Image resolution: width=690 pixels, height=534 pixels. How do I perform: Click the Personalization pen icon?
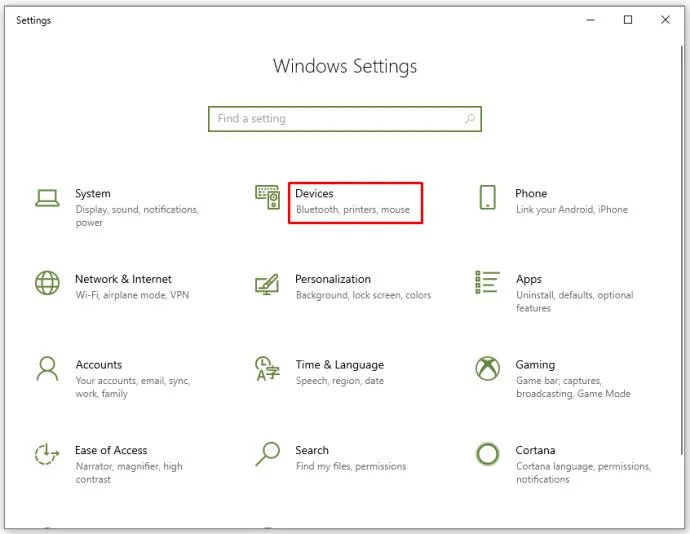(x=267, y=283)
